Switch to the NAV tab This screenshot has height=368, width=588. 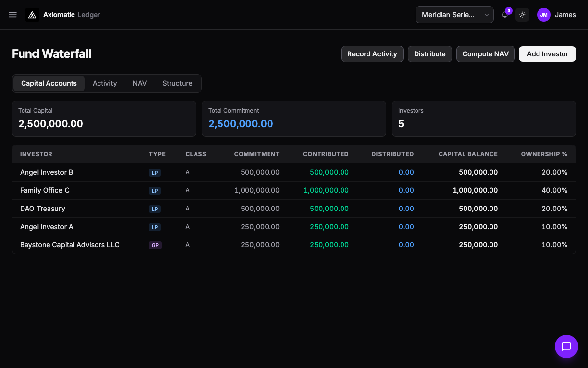140,83
